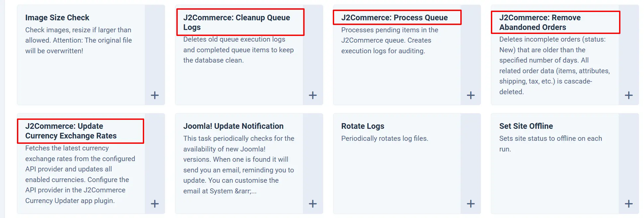Add J2Commerce Process Queue via plus icon

point(471,95)
